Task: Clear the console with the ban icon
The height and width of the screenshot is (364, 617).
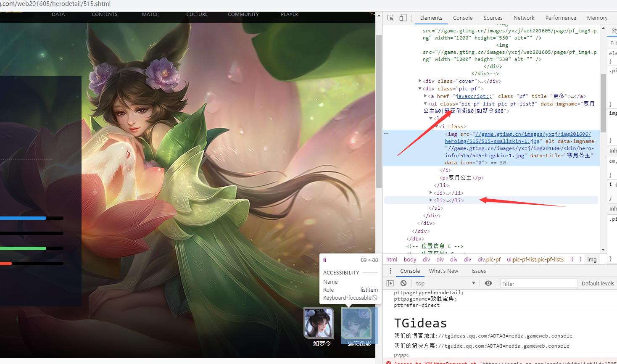Action: (403, 283)
